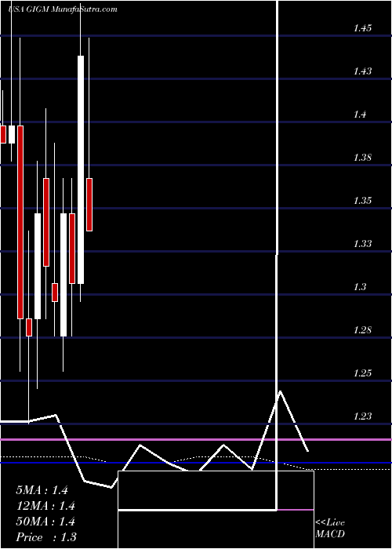
Task: Click the 1.33 price axis label
Action: point(362,244)
